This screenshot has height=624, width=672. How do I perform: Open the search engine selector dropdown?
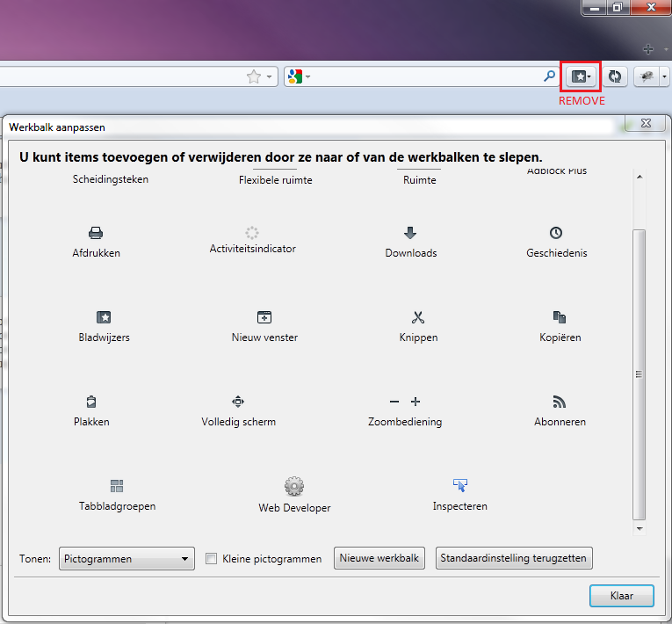pyautogui.click(x=298, y=77)
